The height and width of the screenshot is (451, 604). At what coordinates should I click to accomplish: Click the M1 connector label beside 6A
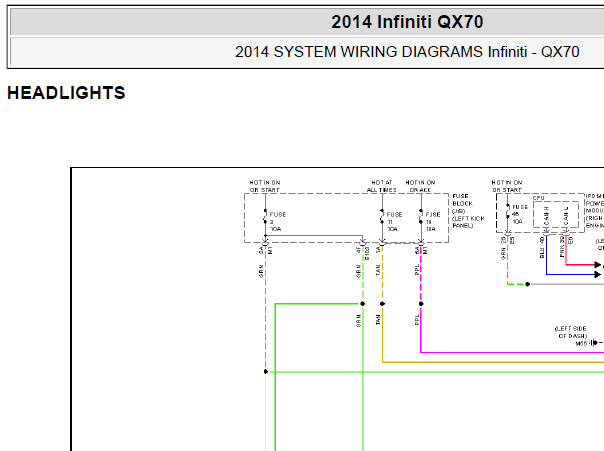426,250
